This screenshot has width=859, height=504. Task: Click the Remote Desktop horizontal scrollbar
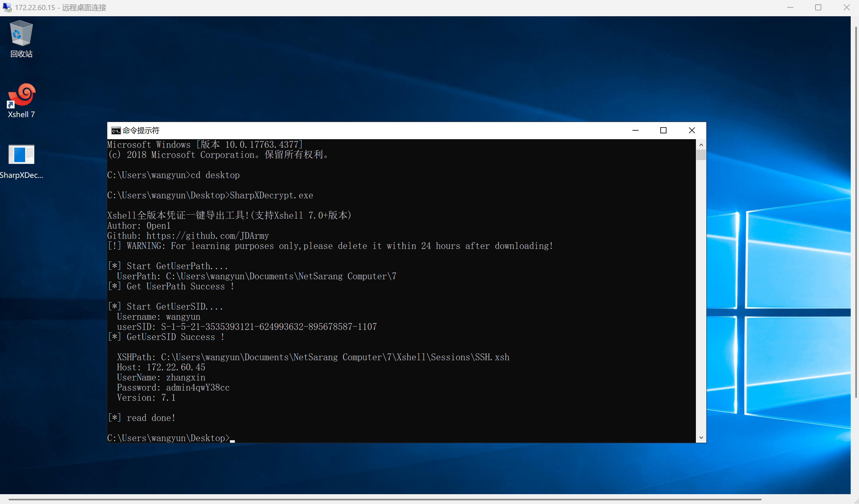point(384,500)
